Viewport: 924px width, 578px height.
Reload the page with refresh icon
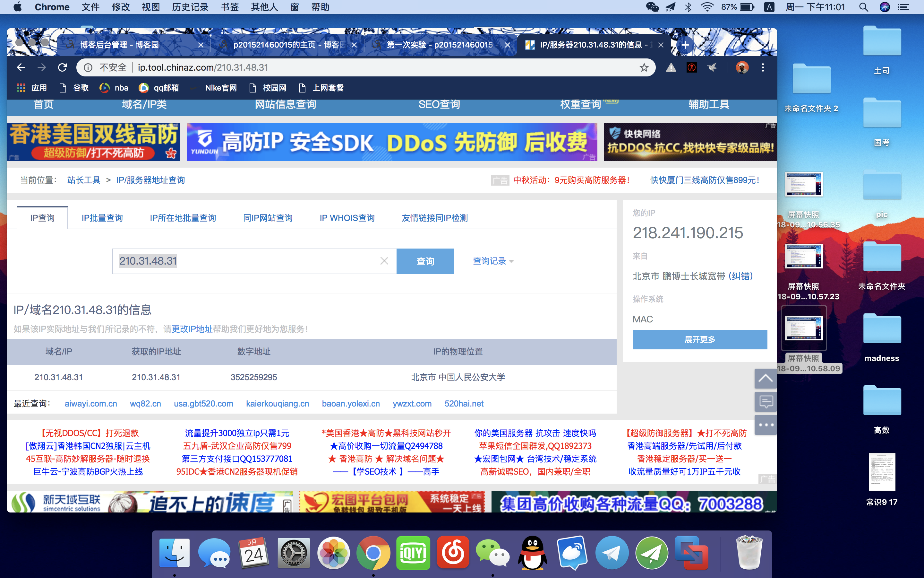[62, 68]
